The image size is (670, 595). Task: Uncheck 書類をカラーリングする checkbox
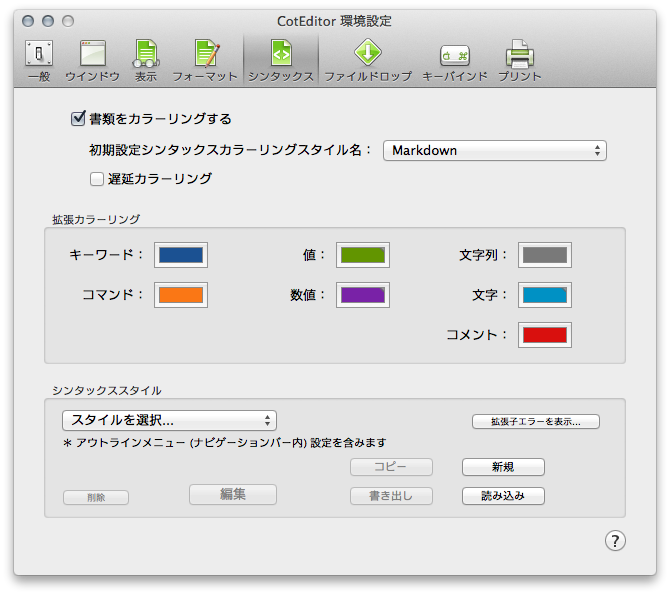tap(79, 119)
